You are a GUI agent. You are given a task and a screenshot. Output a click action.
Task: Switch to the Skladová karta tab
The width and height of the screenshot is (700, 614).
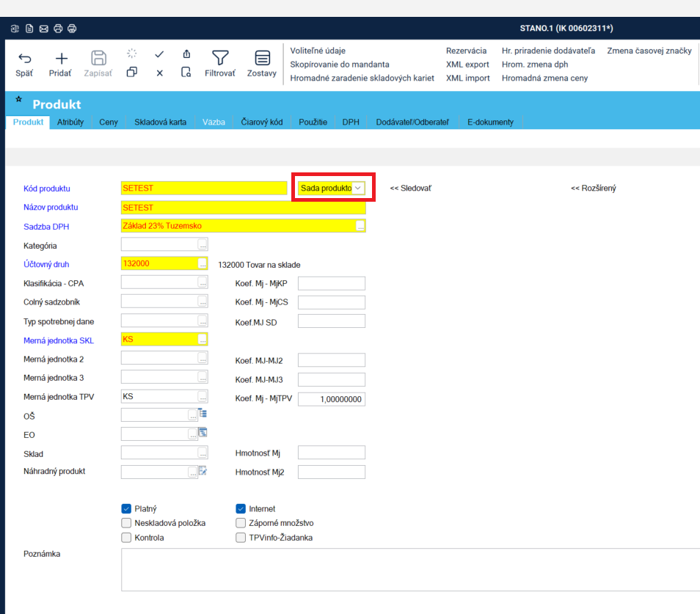click(160, 122)
